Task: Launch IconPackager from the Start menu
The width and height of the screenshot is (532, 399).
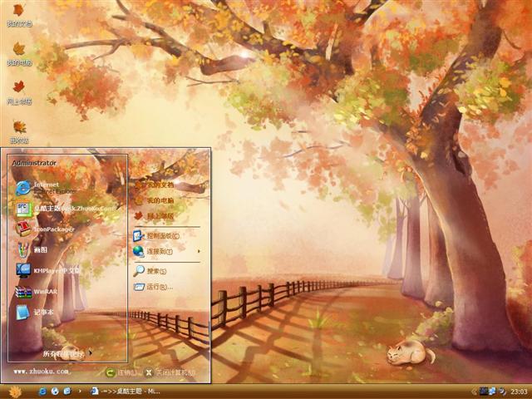Action: coord(45,229)
